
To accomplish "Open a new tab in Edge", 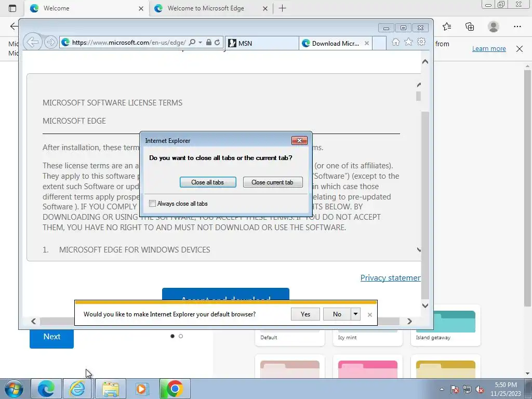I will [x=282, y=8].
